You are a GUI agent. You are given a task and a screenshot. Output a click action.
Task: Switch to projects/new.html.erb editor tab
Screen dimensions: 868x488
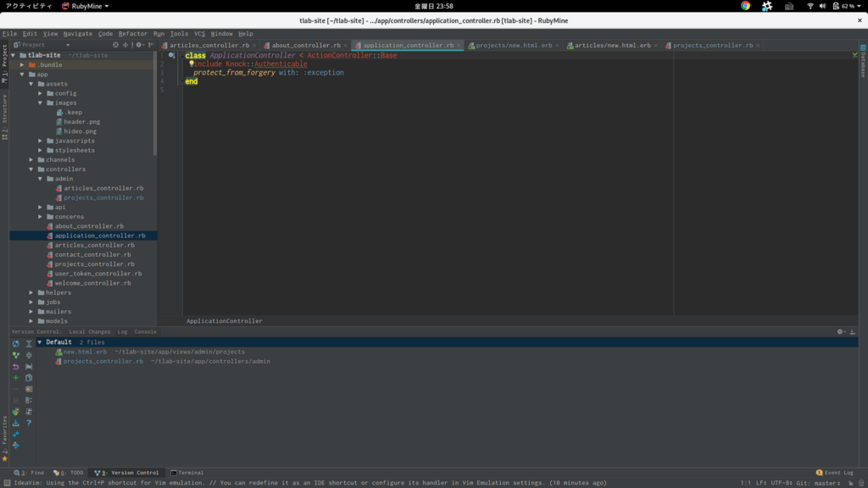tap(513, 46)
